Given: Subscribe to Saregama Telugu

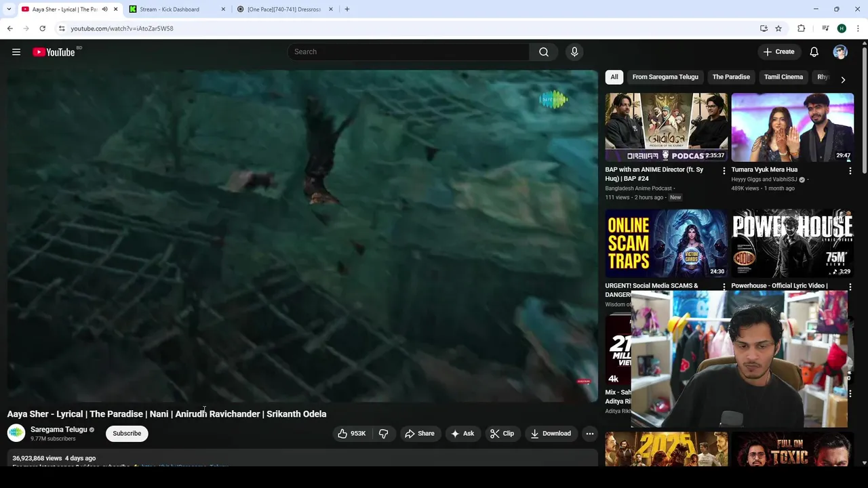Looking at the screenshot, I should click(127, 434).
